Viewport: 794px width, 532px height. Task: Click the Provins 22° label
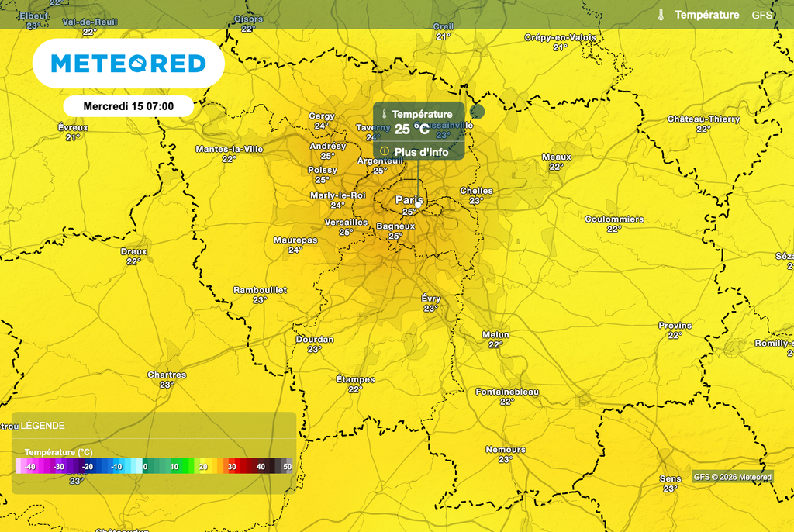tap(675, 330)
